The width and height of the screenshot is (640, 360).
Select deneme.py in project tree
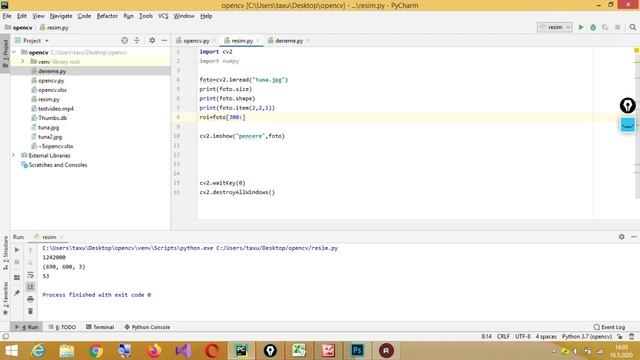point(52,71)
